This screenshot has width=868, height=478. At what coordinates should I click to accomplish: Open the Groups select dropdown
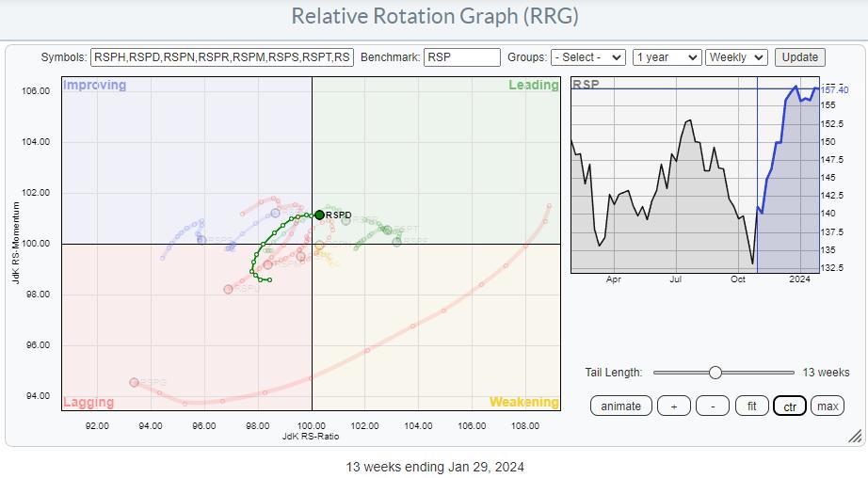[x=588, y=57]
